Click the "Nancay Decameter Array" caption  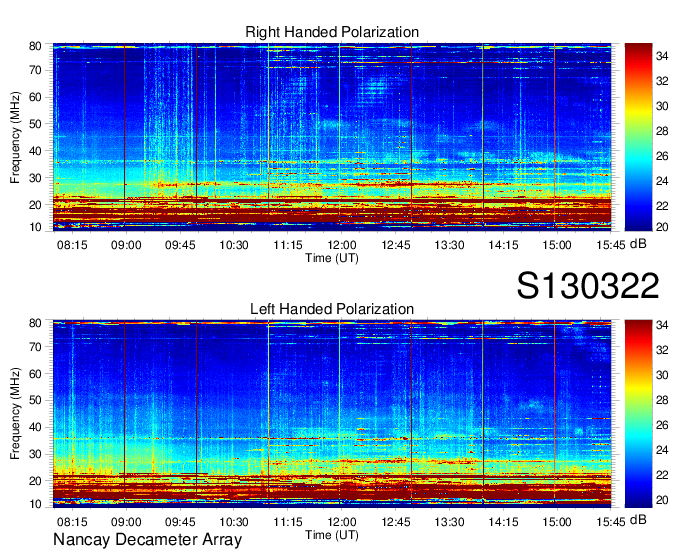point(147,540)
